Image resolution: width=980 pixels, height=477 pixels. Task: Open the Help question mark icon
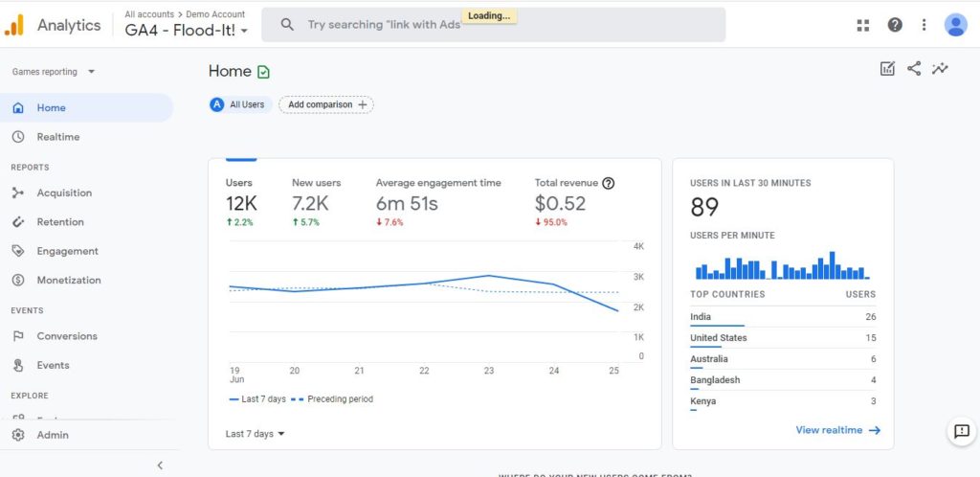coord(895,25)
